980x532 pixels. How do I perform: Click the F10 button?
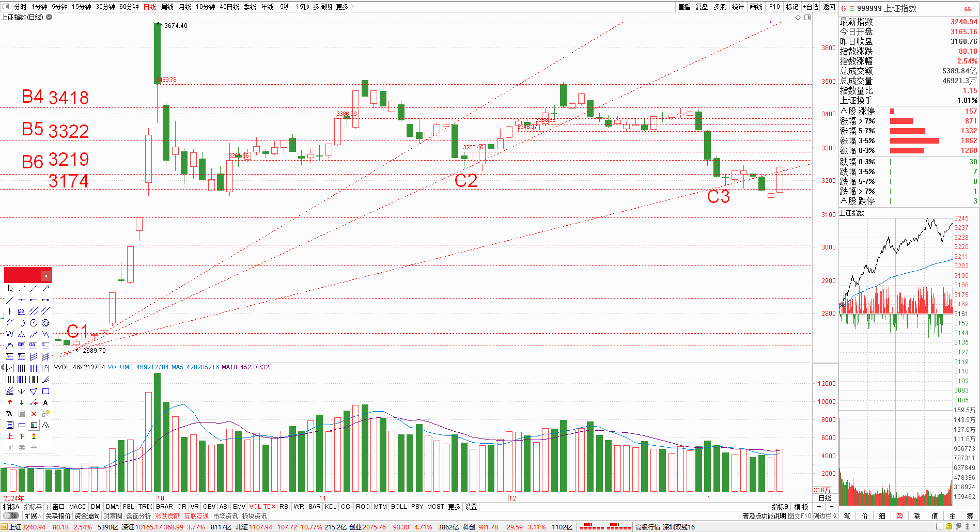(774, 7)
